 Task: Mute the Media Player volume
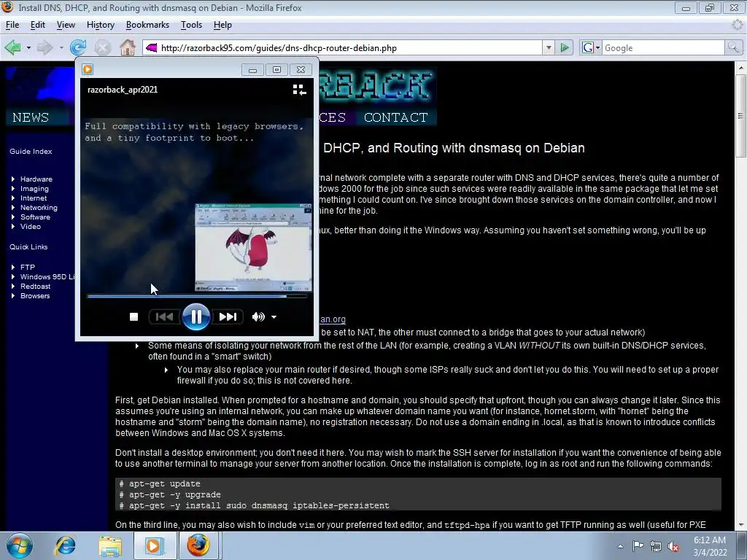[258, 316]
